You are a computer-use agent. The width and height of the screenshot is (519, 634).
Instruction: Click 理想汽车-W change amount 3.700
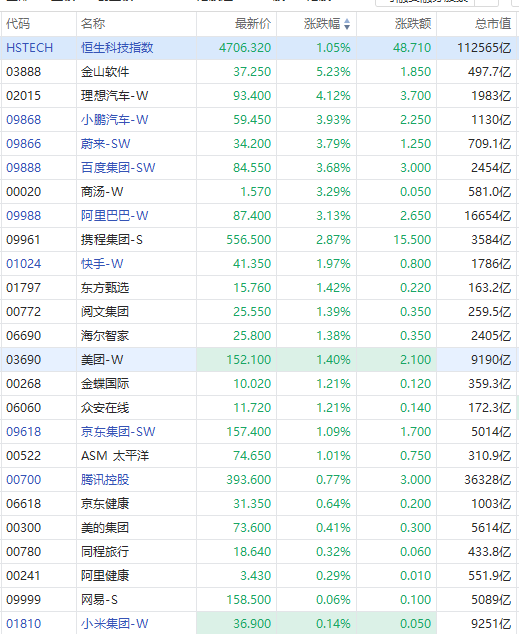click(416, 96)
